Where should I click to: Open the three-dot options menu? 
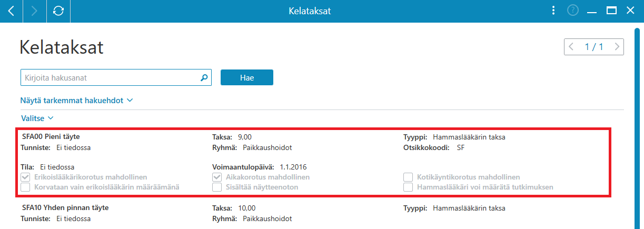(x=553, y=11)
